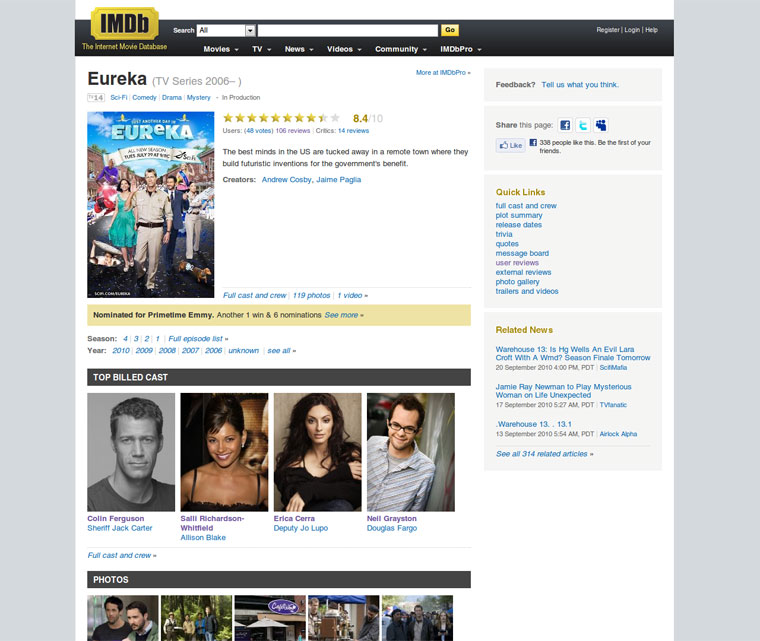Image resolution: width=760 pixels, height=641 pixels.
Task: Open message board quick link
Action: (x=522, y=253)
